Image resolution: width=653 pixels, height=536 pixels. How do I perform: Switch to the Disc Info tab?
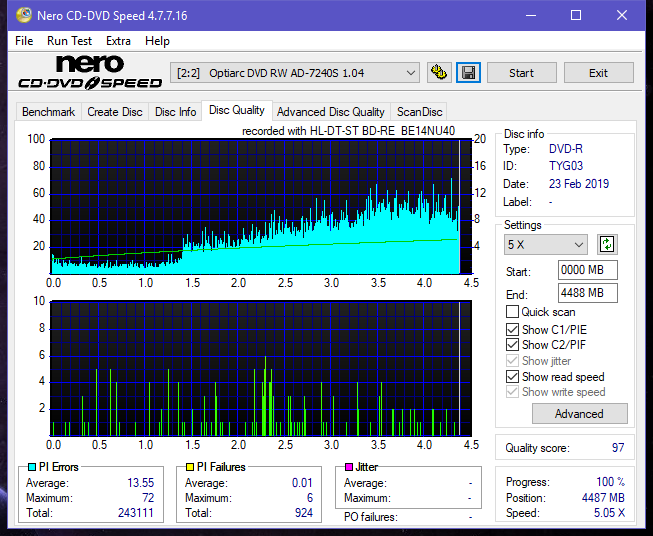click(x=175, y=112)
